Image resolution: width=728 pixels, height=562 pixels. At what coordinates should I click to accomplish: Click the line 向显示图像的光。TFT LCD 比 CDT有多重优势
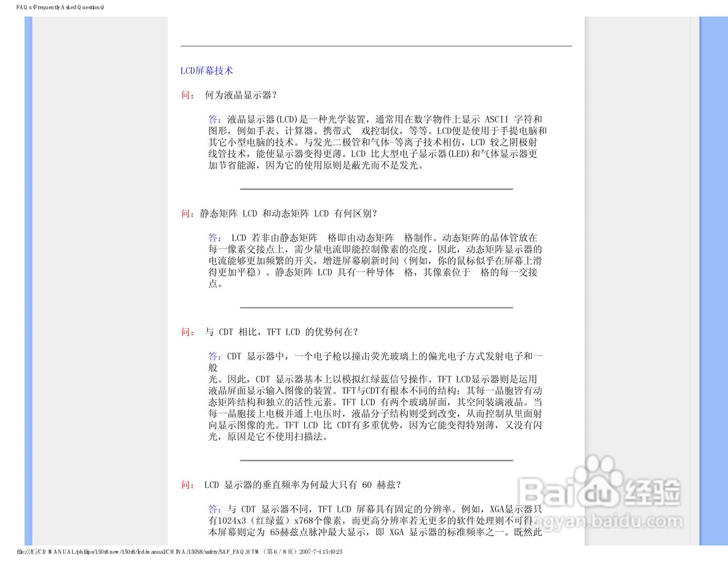point(375,425)
